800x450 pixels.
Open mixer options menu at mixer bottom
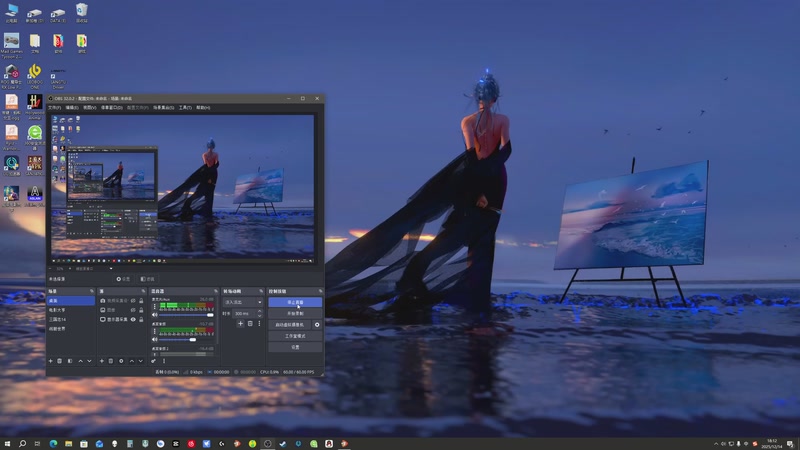coord(164,361)
